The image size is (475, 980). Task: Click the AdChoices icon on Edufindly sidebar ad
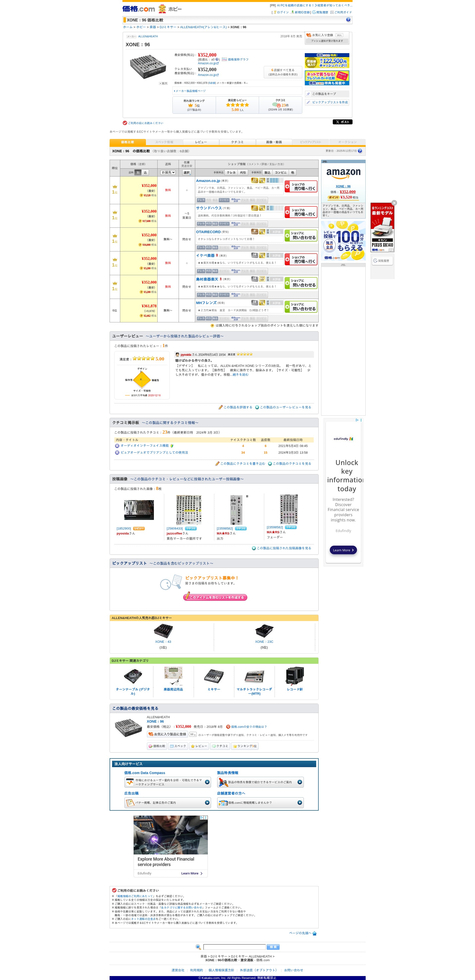pyautogui.click(x=357, y=420)
